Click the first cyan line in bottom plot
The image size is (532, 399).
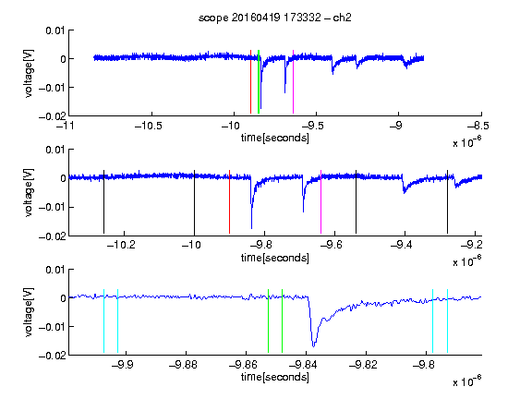tap(103, 321)
